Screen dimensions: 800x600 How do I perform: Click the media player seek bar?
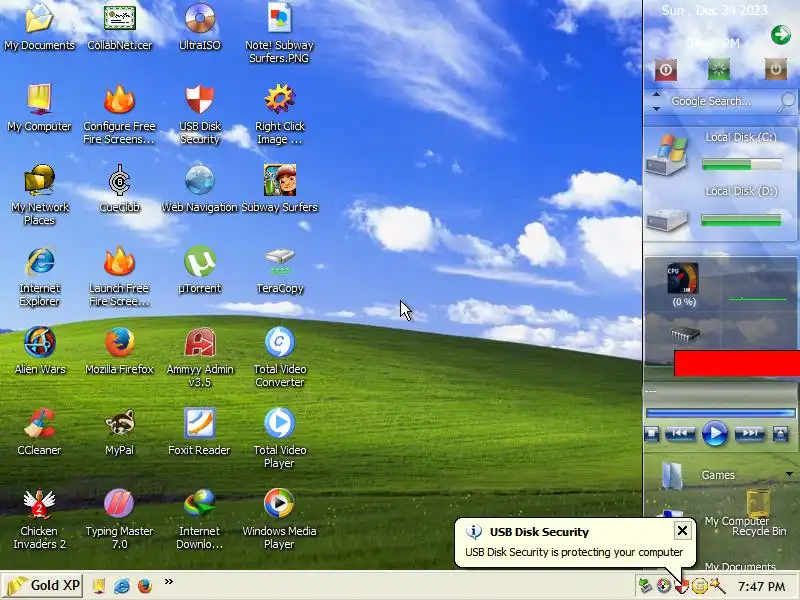click(x=720, y=413)
